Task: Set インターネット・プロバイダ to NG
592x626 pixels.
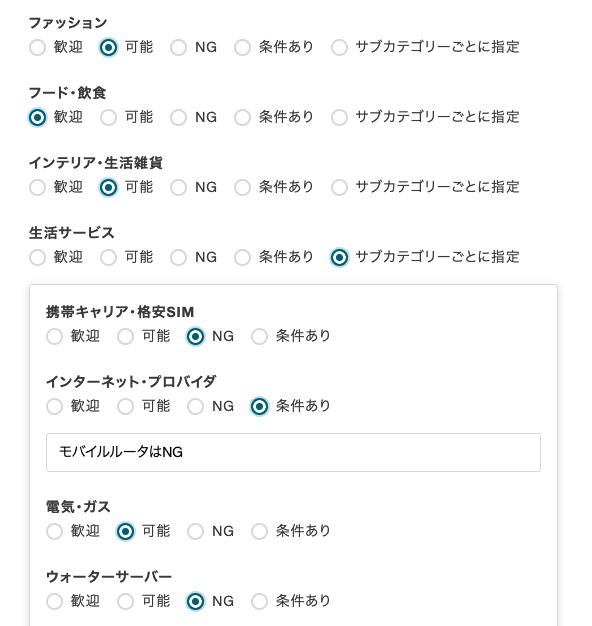Action: click(x=196, y=406)
